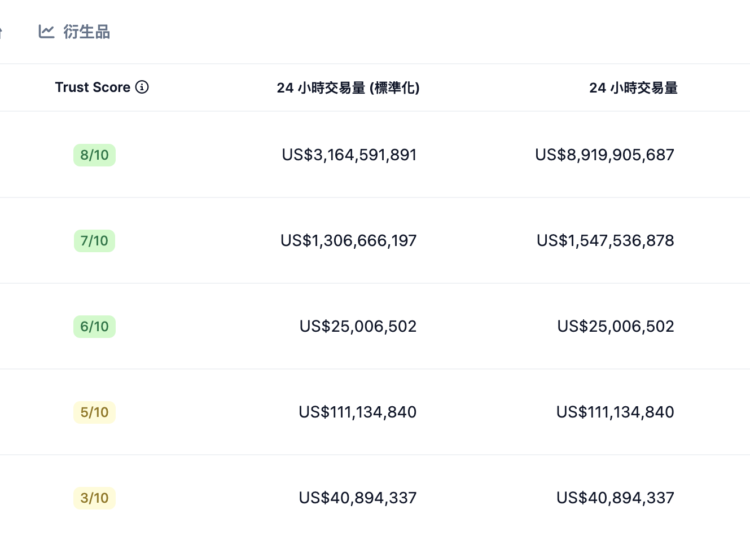Image resolution: width=750 pixels, height=536 pixels.
Task: Click the yellow 3/10 trust badge
Action: tap(94, 498)
